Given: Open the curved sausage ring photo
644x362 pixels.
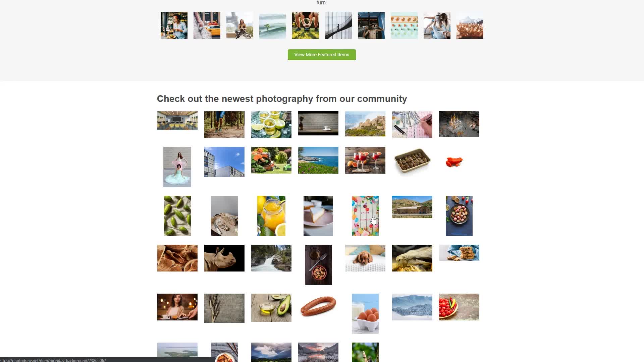Looking at the screenshot, I should (318, 306).
